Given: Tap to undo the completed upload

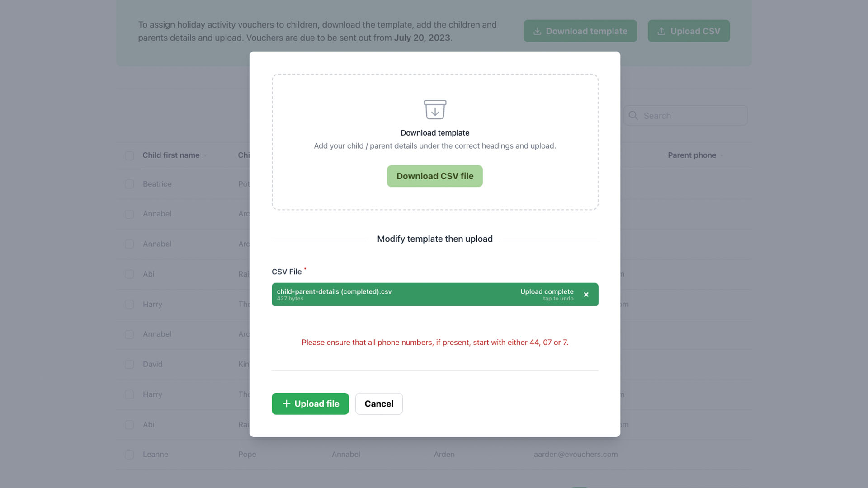Looking at the screenshot, I should [558, 299].
